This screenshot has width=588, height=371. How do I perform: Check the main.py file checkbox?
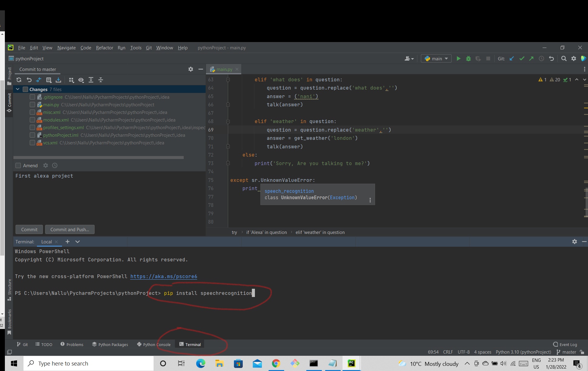coord(32,104)
